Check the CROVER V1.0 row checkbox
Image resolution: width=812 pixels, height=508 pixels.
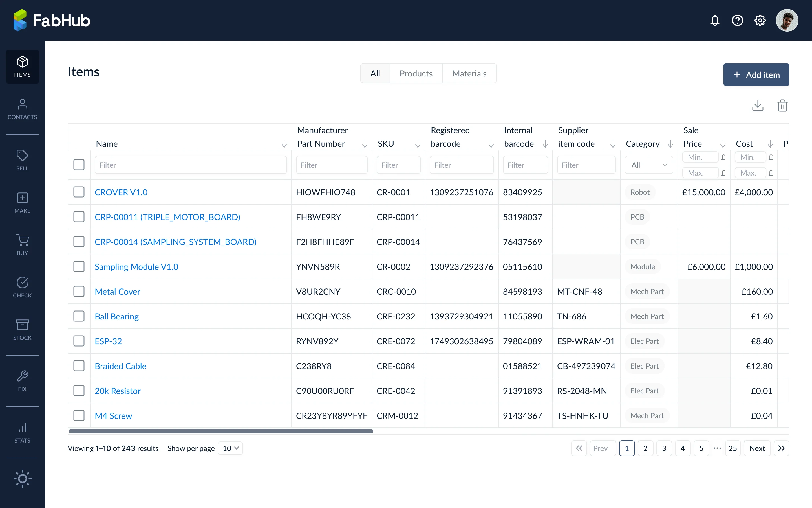79,192
